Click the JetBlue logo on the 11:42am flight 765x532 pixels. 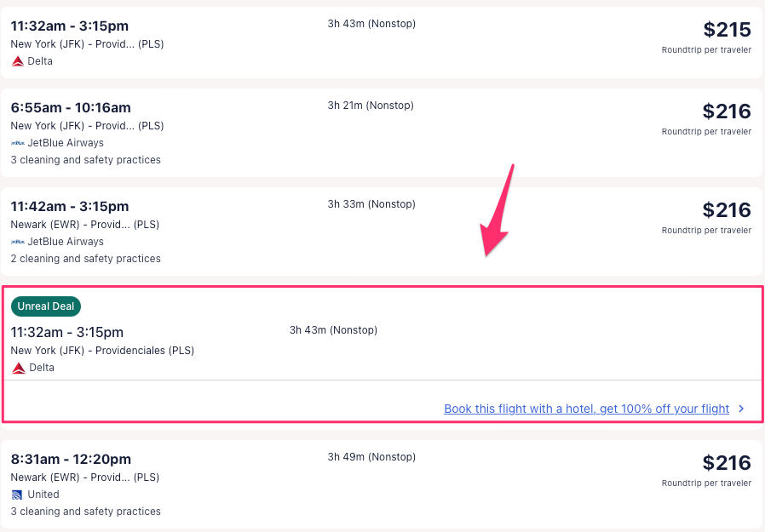click(18, 242)
